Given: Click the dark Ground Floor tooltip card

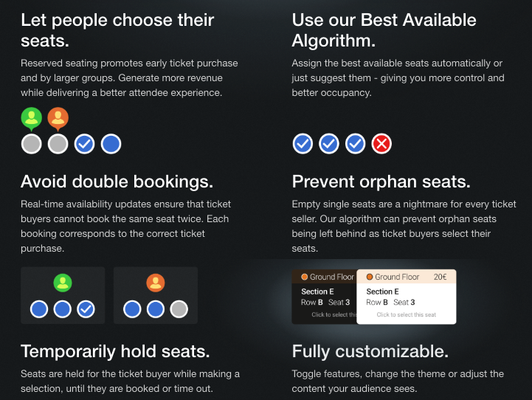Looking at the screenshot, I should point(325,297).
